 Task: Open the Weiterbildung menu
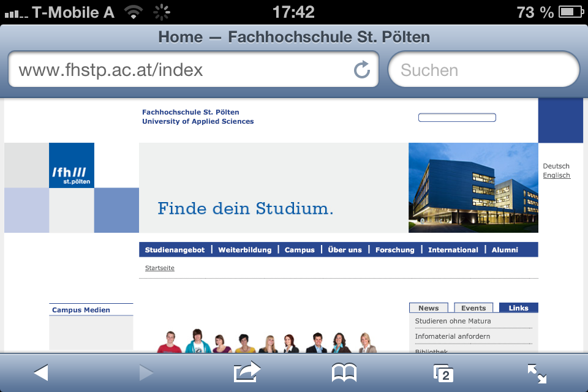tap(245, 250)
